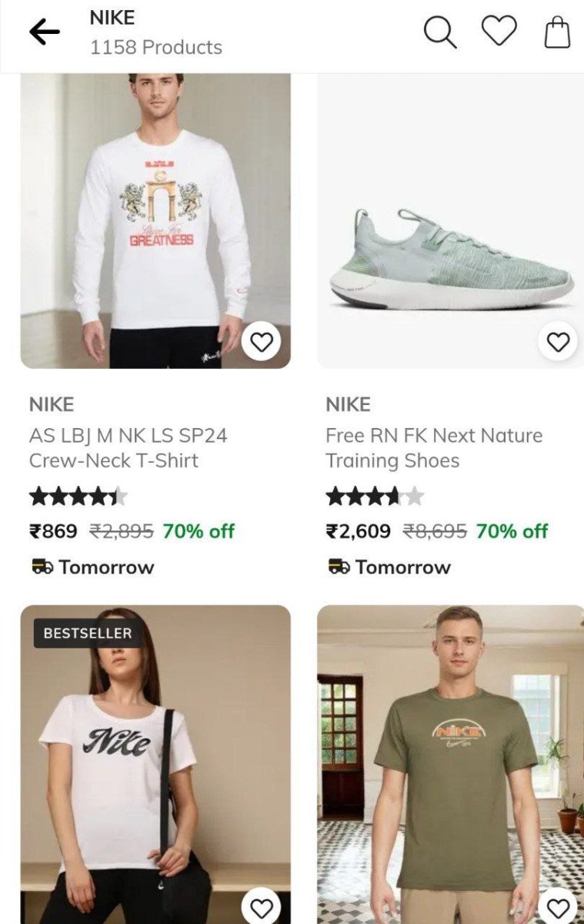The image size is (584, 924).
Task: Tap the BESTSELLER badge
Action: [88, 634]
